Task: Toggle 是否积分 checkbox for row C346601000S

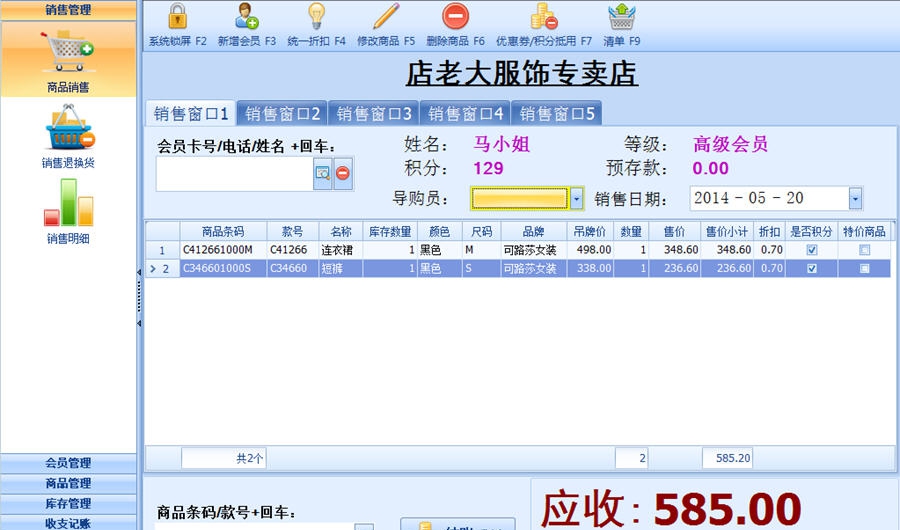Action: point(812,268)
